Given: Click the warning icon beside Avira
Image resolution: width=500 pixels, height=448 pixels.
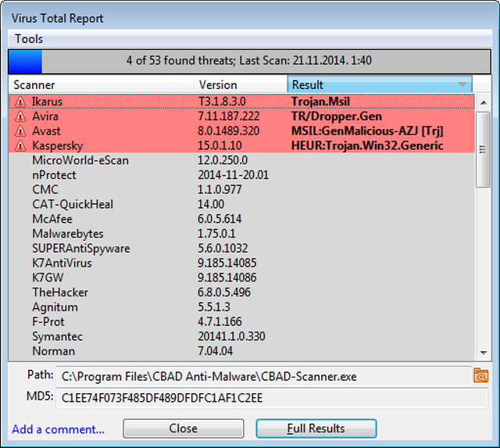Looking at the screenshot, I should pos(20,116).
